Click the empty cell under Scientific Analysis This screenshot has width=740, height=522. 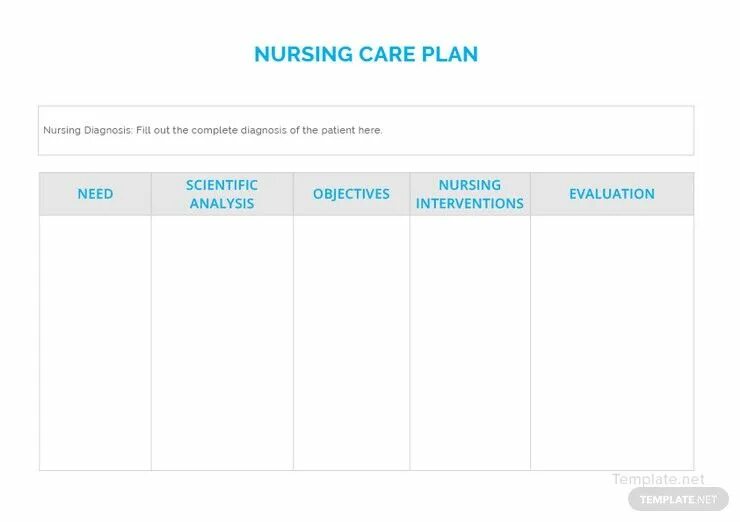(222, 343)
